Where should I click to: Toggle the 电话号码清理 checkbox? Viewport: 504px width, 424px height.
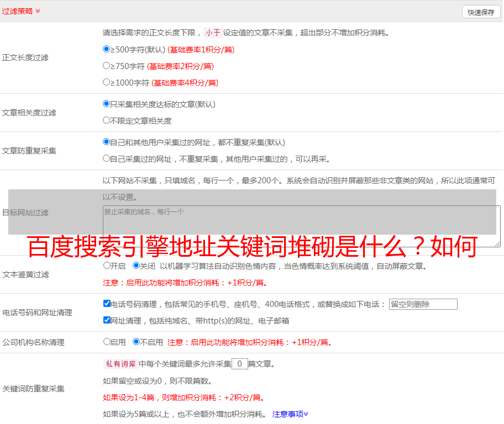[107, 304]
